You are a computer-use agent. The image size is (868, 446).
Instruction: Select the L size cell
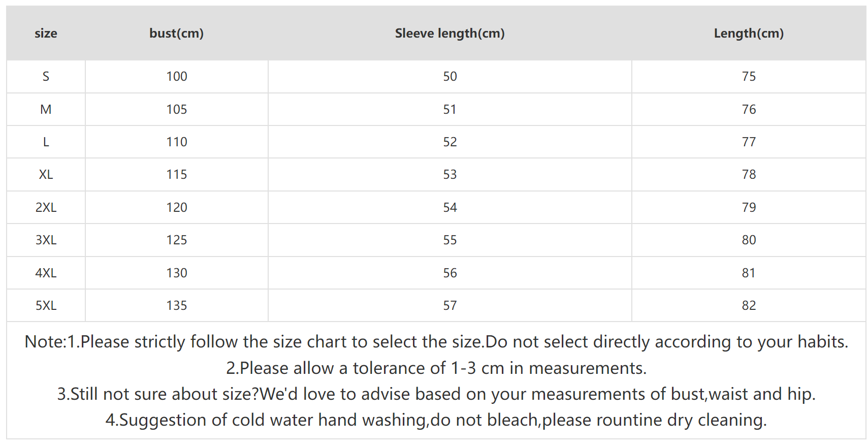click(46, 142)
